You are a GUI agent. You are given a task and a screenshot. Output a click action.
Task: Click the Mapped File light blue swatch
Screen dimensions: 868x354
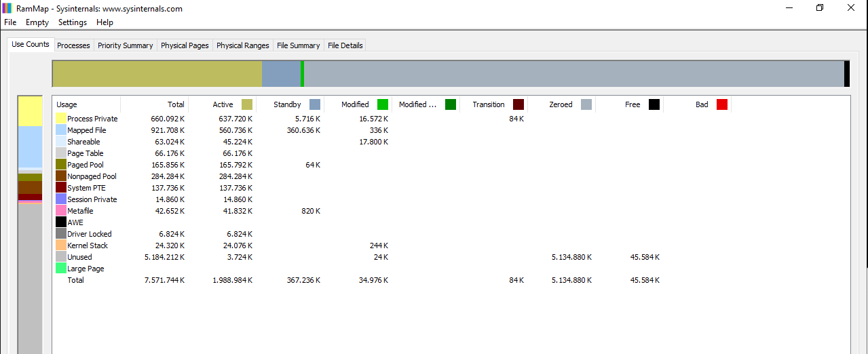point(60,130)
